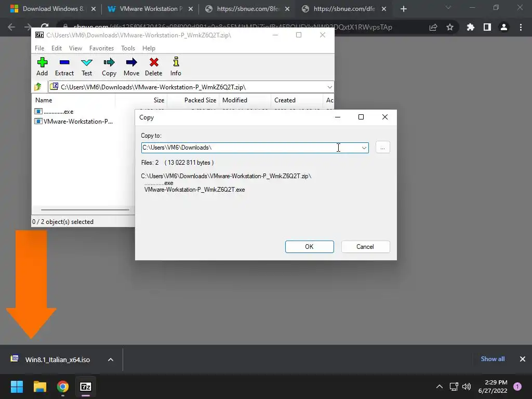The width and height of the screenshot is (532, 399).
Task: Open the clock showing 2:29 PM
Action: (493, 387)
